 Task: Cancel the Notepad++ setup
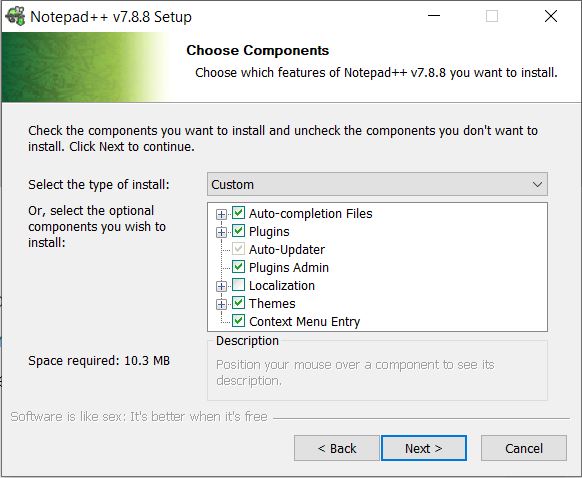point(524,448)
